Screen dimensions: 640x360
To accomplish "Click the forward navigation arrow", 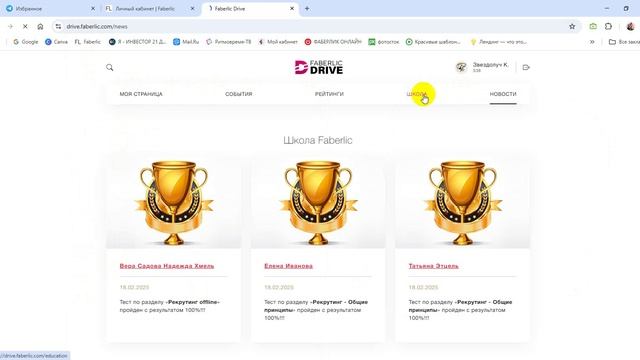I will pyautogui.click(x=10, y=27).
